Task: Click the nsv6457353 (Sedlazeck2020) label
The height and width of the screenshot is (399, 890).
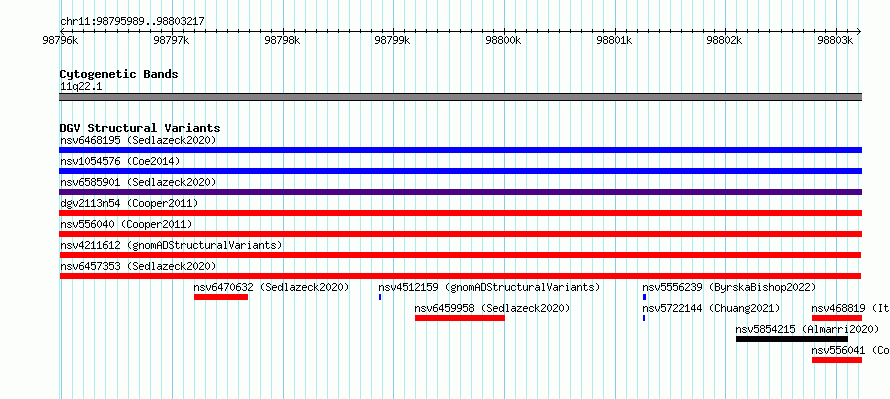Action: [x=138, y=266]
